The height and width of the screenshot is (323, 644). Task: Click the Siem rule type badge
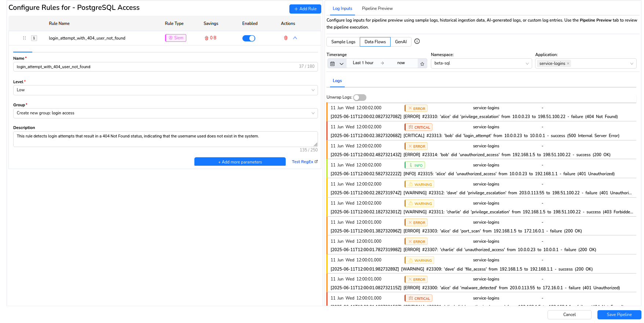click(176, 38)
